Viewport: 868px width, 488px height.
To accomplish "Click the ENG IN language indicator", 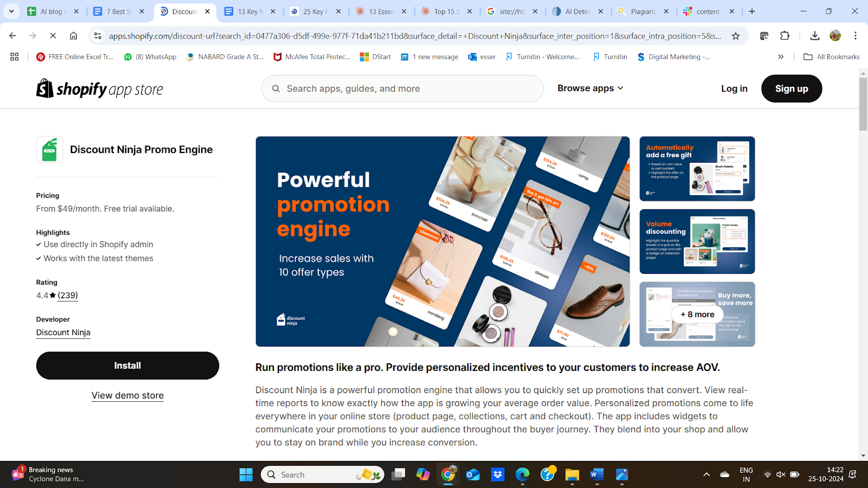I will click(x=746, y=474).
